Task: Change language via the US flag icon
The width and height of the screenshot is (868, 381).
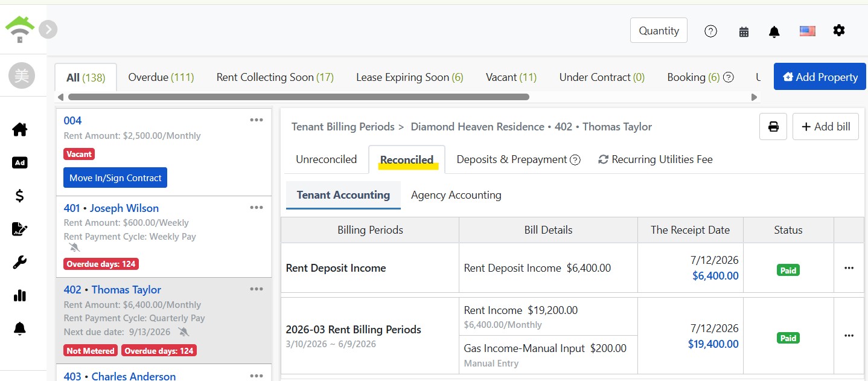Action: (807, 31)
